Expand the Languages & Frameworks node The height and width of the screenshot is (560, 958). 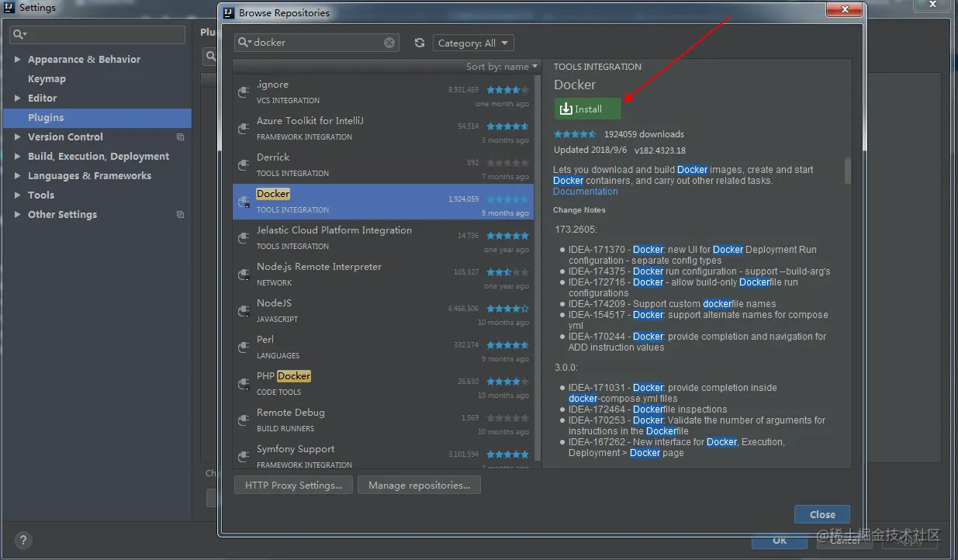[x=17, y=176]
